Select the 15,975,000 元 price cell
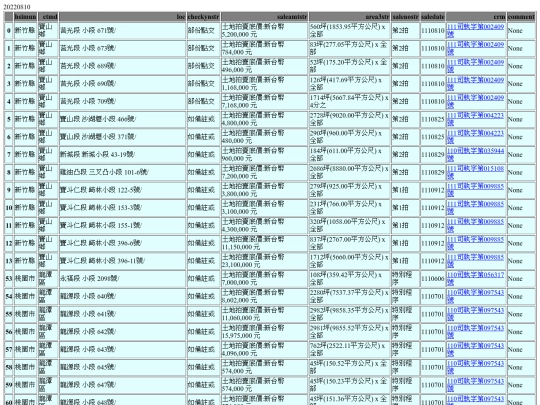 (264, 332)
